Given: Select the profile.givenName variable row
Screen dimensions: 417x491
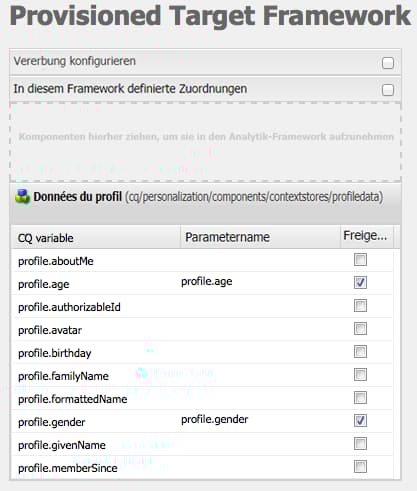Looking at the screenshot, I should point(202,445).
